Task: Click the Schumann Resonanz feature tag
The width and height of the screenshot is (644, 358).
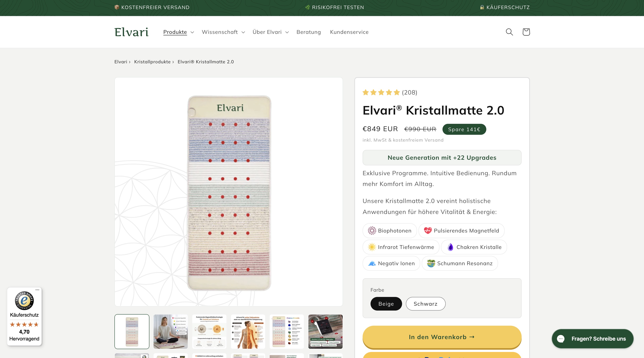Action: [460, 263]
